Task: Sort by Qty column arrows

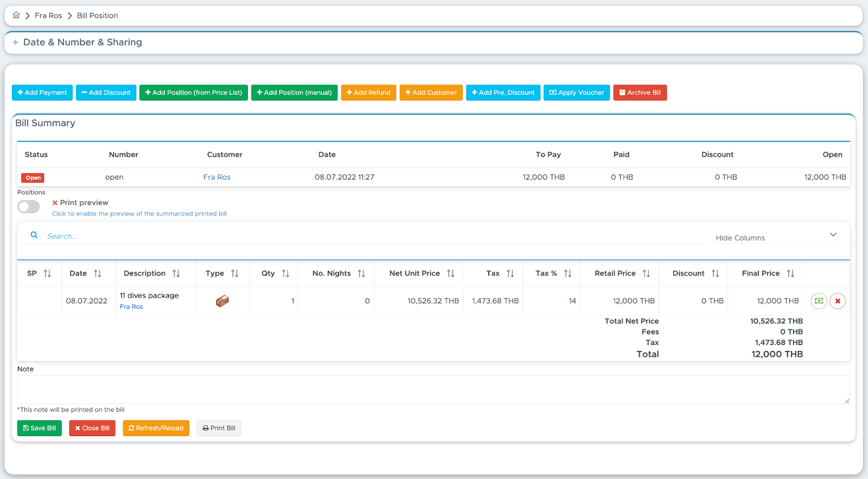Action: click(x=286, y=273)
